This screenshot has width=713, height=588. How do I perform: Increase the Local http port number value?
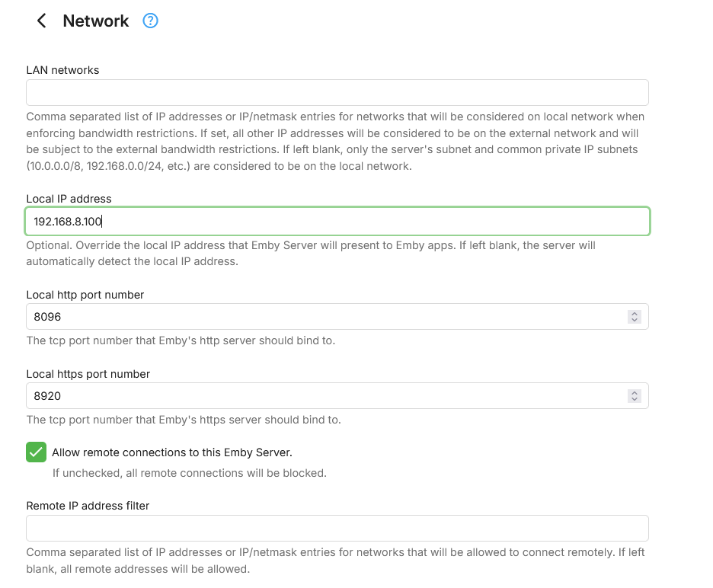(634, 313)
